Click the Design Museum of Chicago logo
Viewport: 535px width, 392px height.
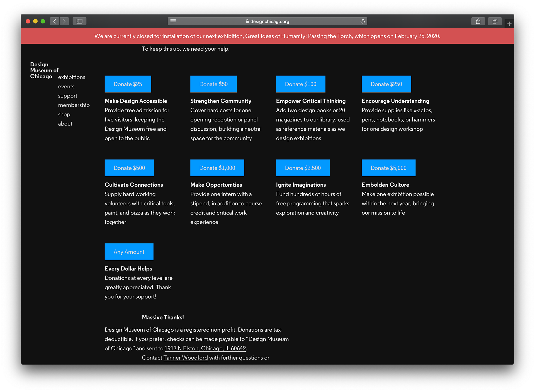click(44, 70)
